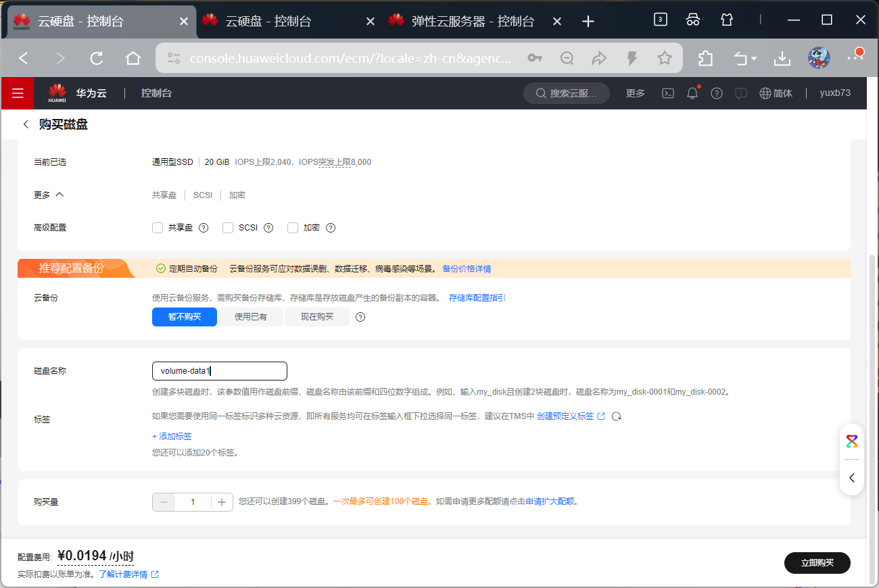Go to the browser home page
This screenshot has height=588, width=879.
pos(133,59)
